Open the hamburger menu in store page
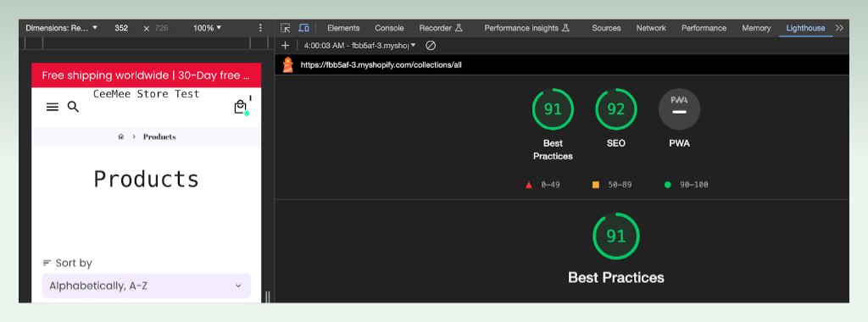Image resolution: width=868 pixels, height=322 pixels. point(52,107)
